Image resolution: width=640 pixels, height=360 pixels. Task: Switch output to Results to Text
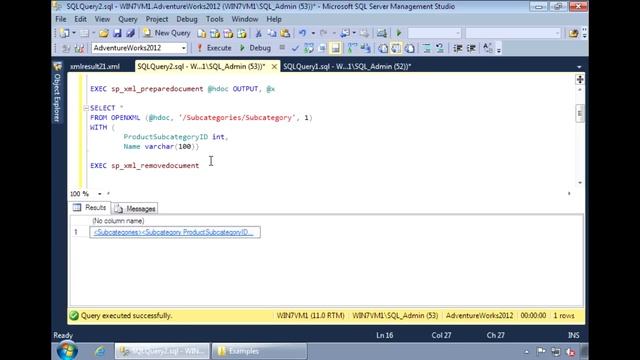(x=383, y=48)
